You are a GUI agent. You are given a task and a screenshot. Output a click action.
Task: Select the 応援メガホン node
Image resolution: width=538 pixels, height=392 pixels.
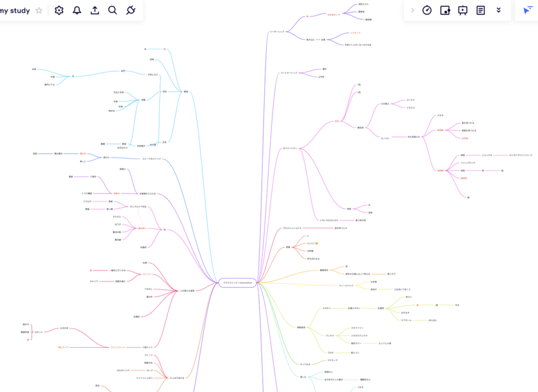pyautogui.click(x=354, y=309)
